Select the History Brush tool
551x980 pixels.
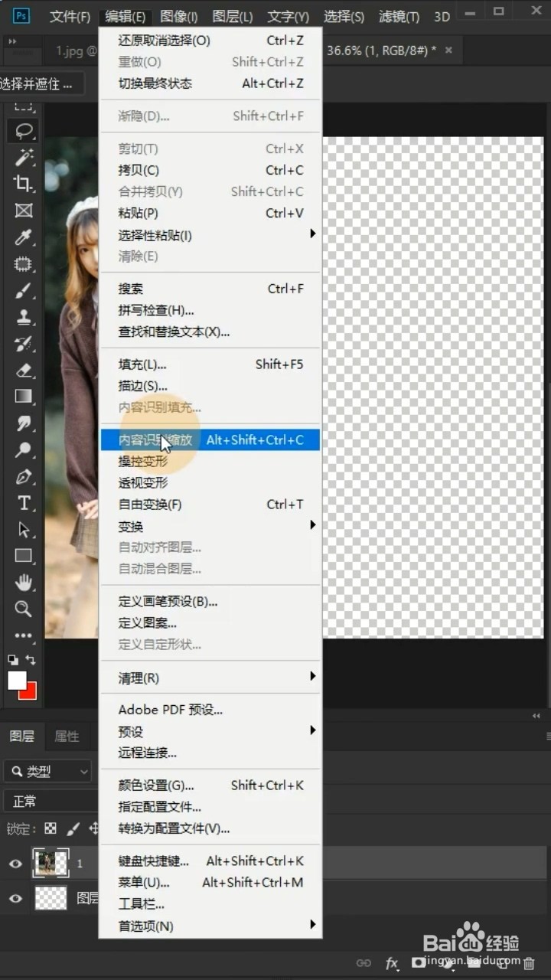(24, 344)
